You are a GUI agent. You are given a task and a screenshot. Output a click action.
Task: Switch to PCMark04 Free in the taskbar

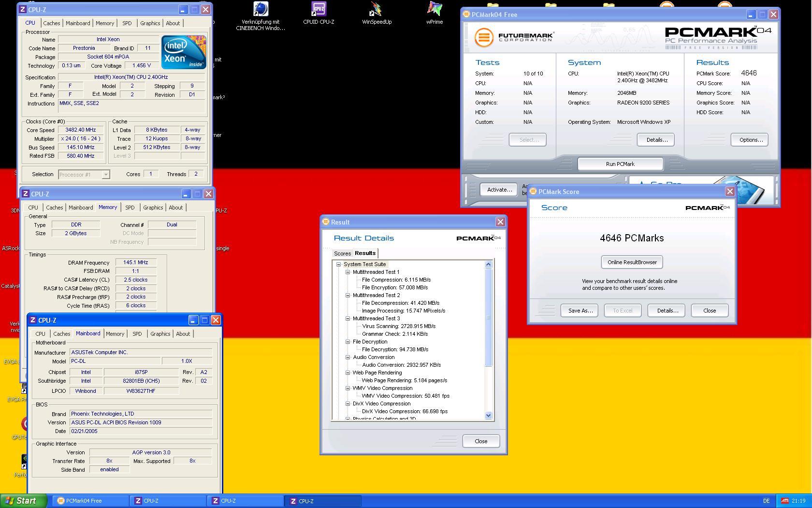91,501
